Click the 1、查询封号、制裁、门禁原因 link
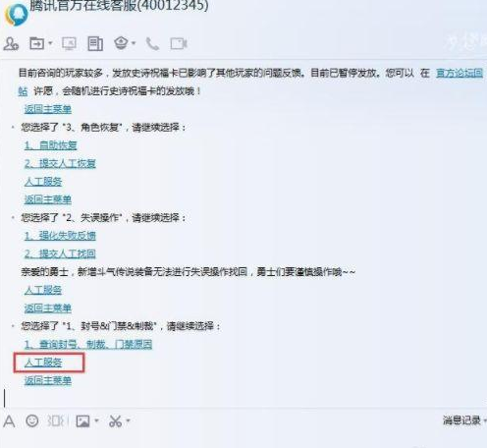Screen dimensions: 487x448 coord(88,344)
